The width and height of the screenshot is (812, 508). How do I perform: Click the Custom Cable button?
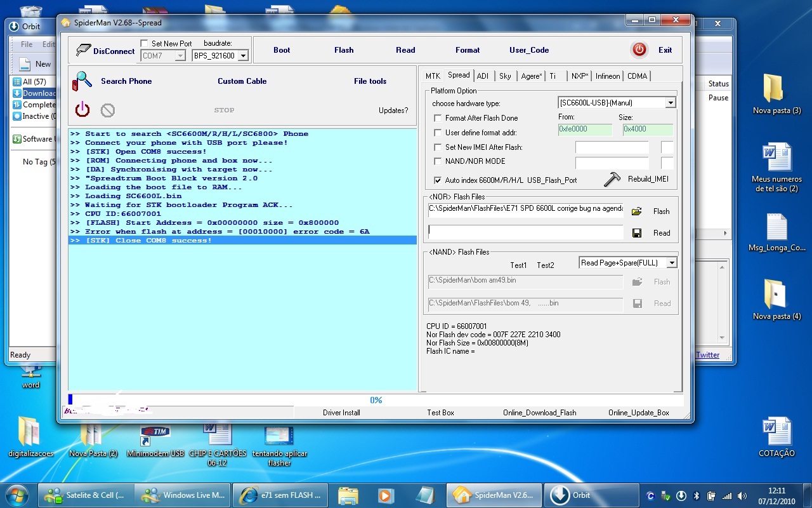point(242,81)
